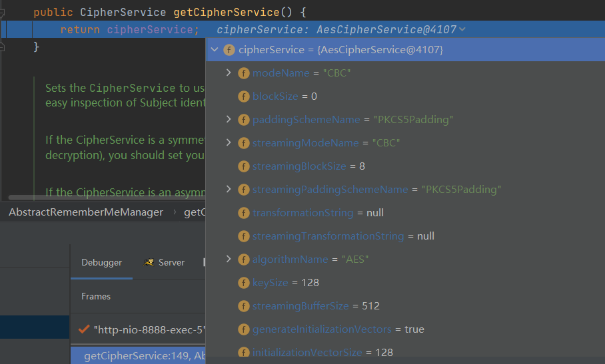This screenshot has height=364, width=605.
Task: Click the field icon next to transformationString
Action: (245, 213)
